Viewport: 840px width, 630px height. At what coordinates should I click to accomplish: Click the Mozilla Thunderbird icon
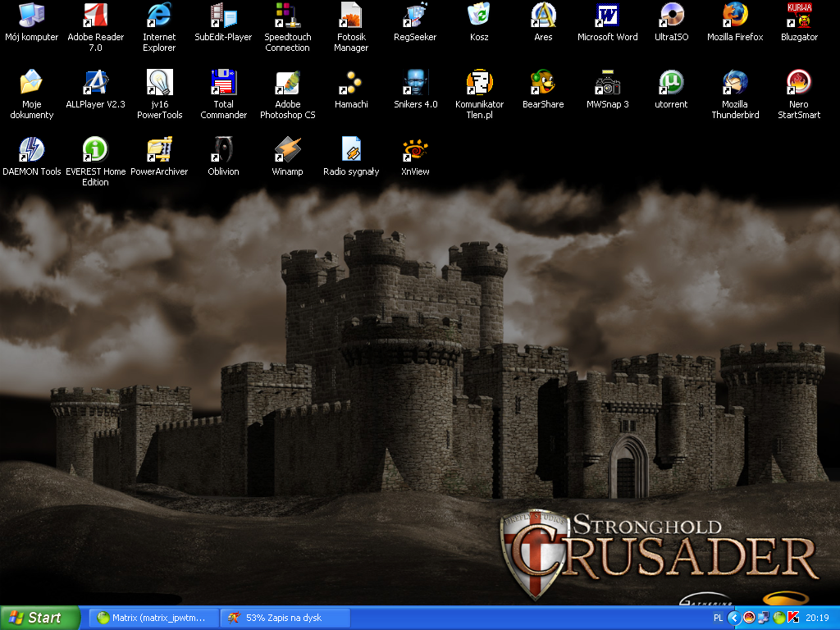(734, 84)
